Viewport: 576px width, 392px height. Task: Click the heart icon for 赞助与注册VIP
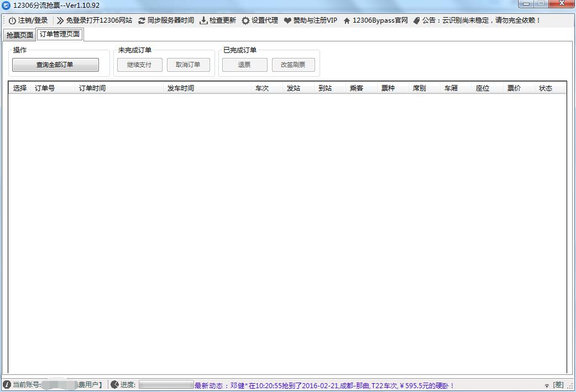pyautogui.click(x=286, y=20)
